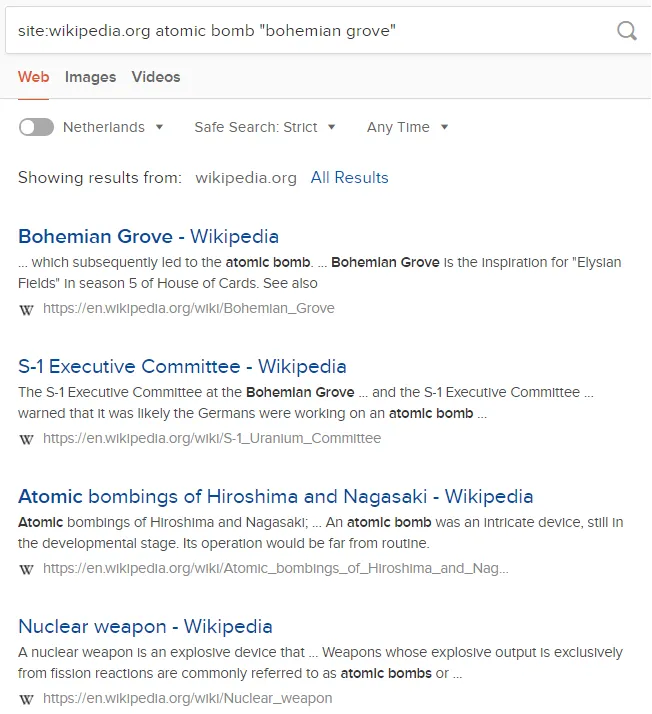The width and height of the screenshot is (652, 714).
Task: Click the wikipedia.org site label
Action: tap(246, 178)
